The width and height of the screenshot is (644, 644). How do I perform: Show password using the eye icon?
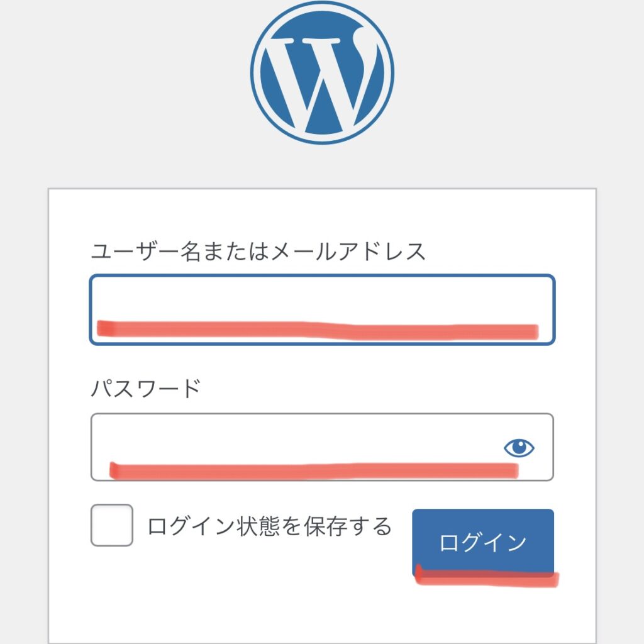coord(519,447)
